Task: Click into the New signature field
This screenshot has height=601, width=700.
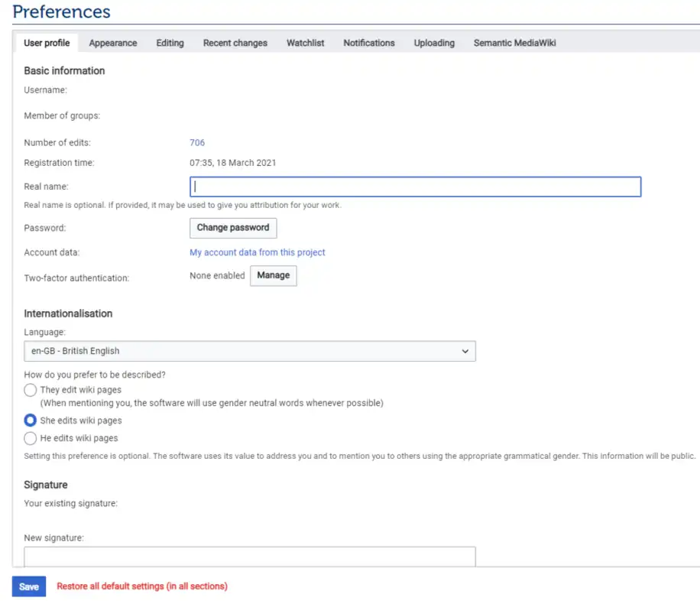Action: (x=250, y=556)
